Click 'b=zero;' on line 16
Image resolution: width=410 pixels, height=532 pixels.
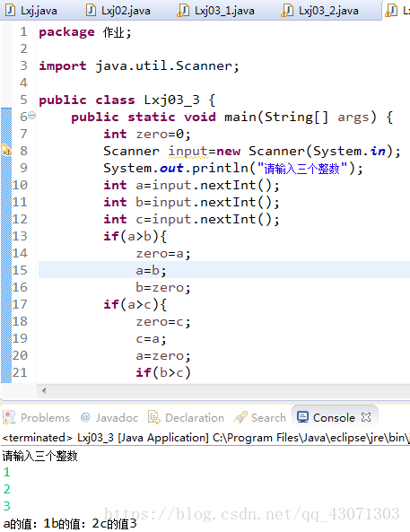click(163, 287)
